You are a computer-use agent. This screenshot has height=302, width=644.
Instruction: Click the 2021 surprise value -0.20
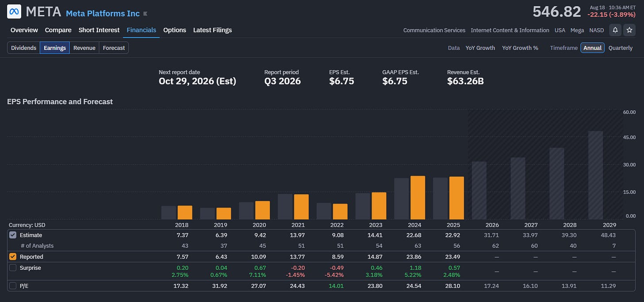[298, 268]
